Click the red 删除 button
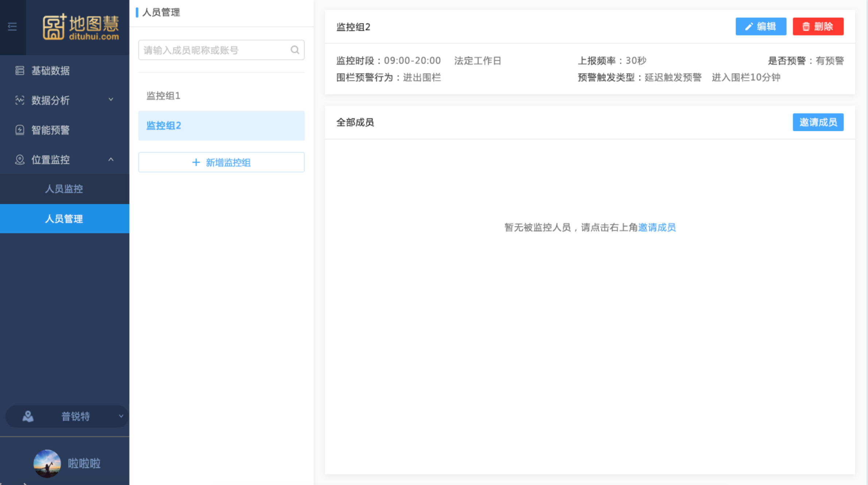This screenshot has width=868, height=485. 818,27
